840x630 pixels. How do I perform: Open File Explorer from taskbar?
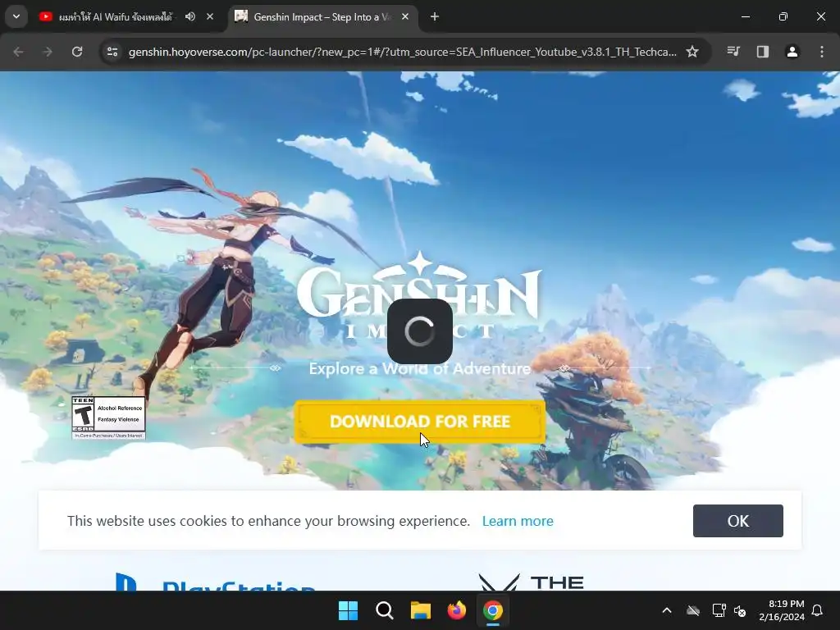(421, 610)
